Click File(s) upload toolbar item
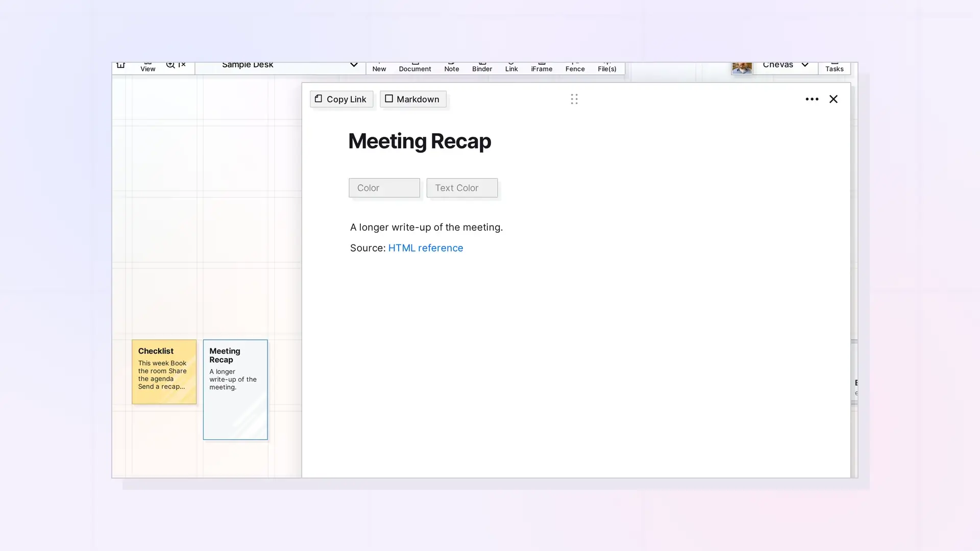 pos(607,68)
